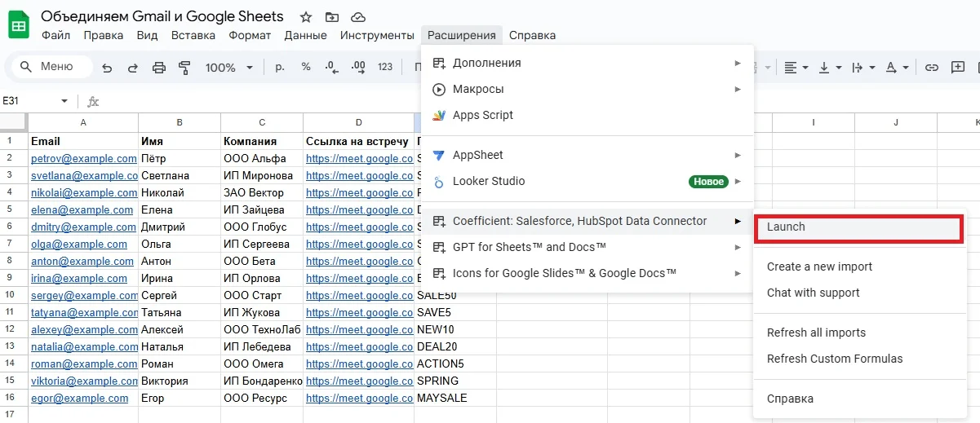Click the undo arrow in the toolbar
The width and height of the screenshot is (980, 423).
(107, 68)
